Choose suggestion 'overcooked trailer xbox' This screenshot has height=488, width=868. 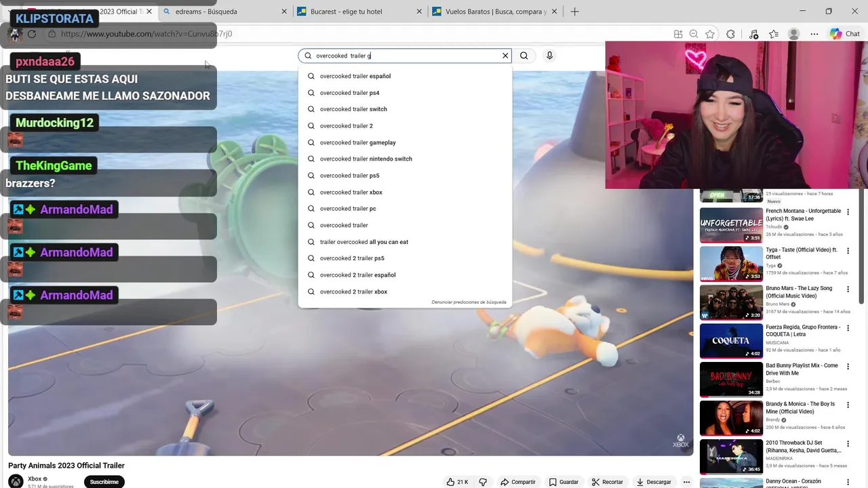coord(405,192)
